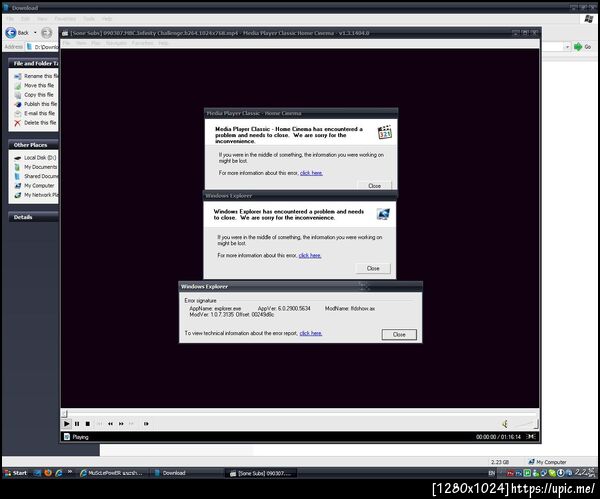This screenshot has width=600, height=499.
Task: Click the '00:00:00 / 01:16:14' time display
Action: 498,437
